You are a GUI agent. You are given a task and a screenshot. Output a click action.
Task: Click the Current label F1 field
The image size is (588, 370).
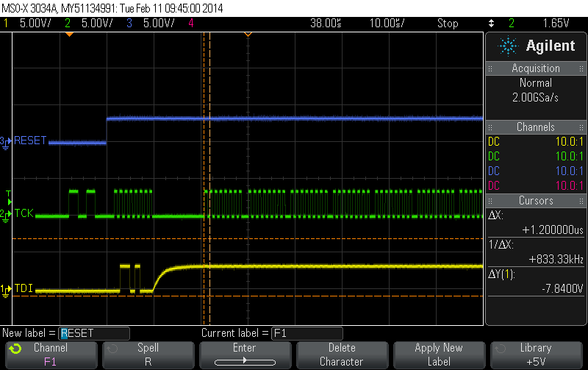point(306,333)
